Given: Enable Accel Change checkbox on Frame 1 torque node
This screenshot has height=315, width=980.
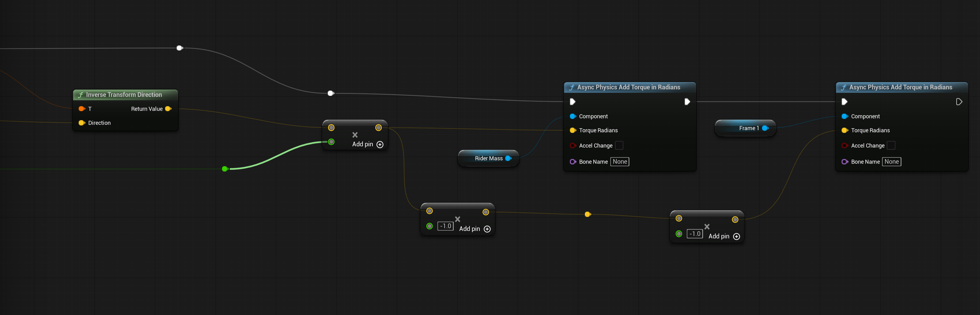Looking at the screenshot, I should 891,146.
